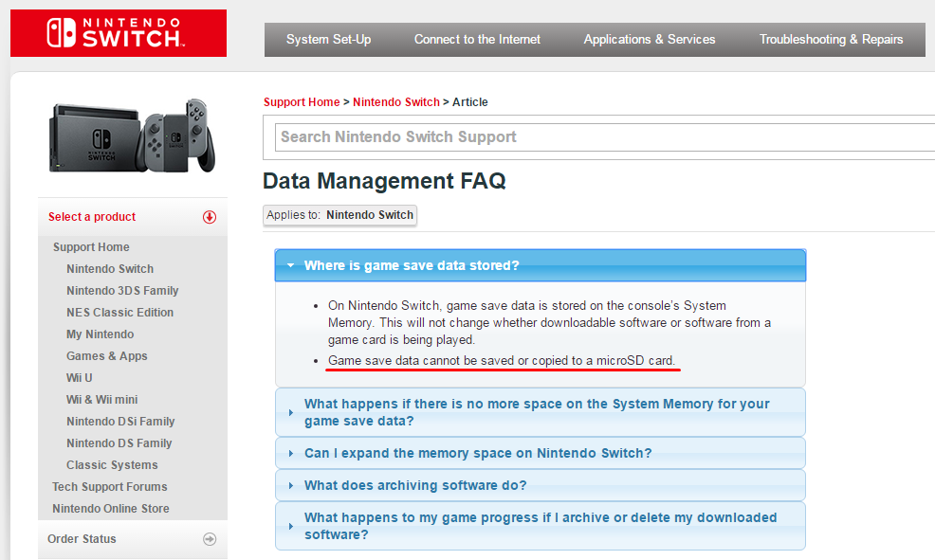Open Nintendo Switch breadcrumb link
This screenshot has height=560, width=935.
[396, 102]
